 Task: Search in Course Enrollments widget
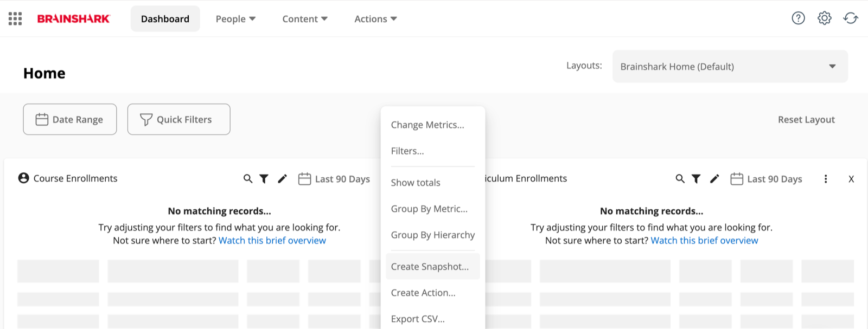[x=248, y=178]
